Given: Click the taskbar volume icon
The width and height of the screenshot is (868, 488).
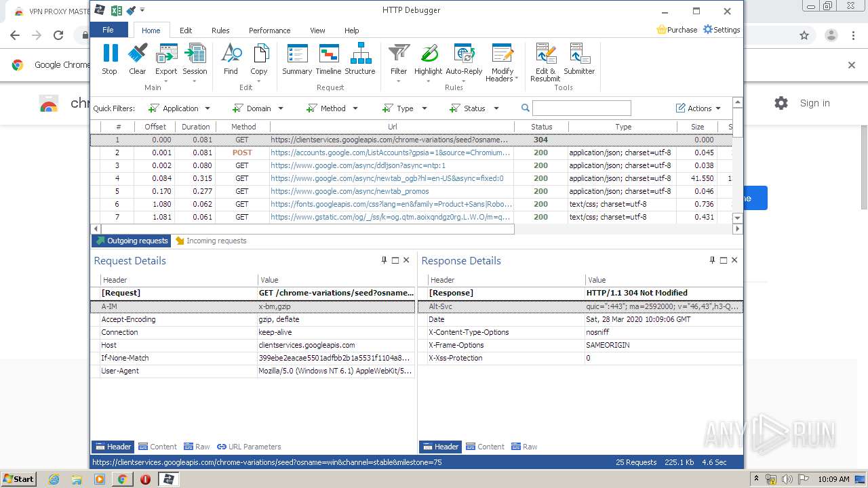Looking at the screenshot, I should 787,479.
